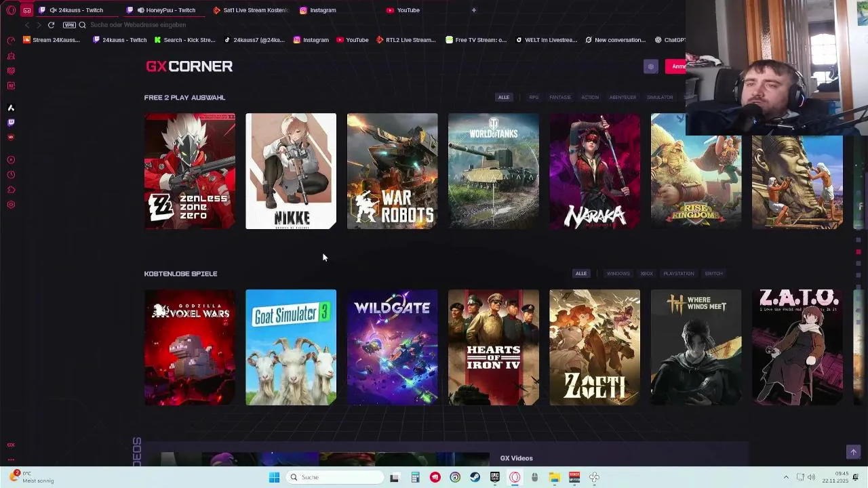Reload the current page
This screenshot has height=488, width=868.
point(51,25)
